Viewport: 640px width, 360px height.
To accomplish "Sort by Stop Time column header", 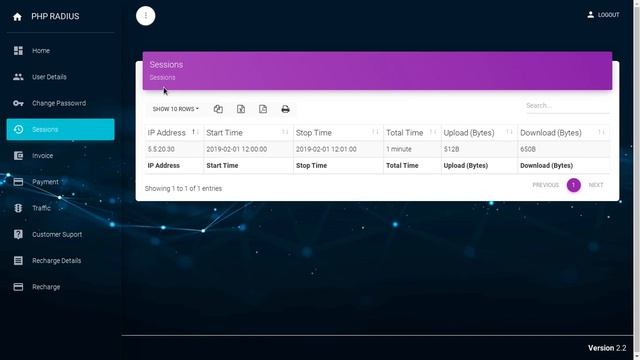I will point(338,133).
